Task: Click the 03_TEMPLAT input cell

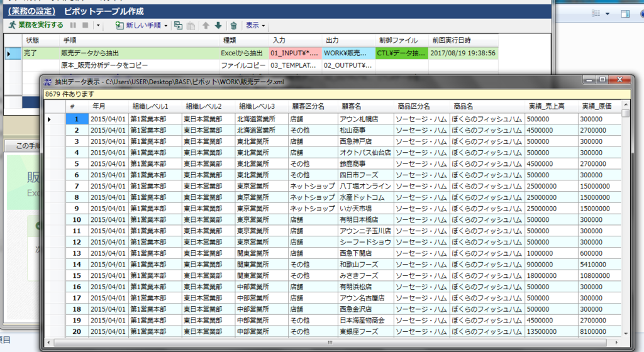Action: 296,65
